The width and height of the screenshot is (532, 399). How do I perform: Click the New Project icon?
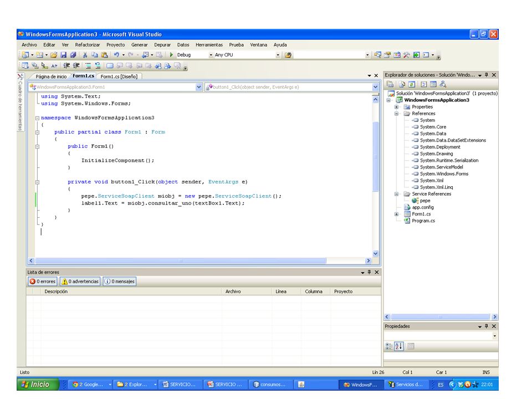[25, 55]
